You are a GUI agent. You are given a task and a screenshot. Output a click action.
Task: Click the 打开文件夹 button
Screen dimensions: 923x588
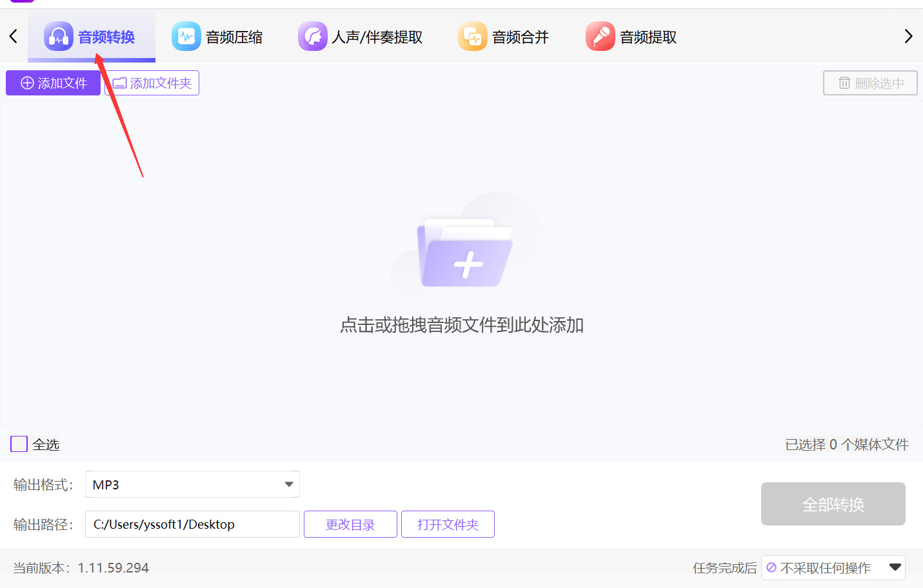click(448, 524)
